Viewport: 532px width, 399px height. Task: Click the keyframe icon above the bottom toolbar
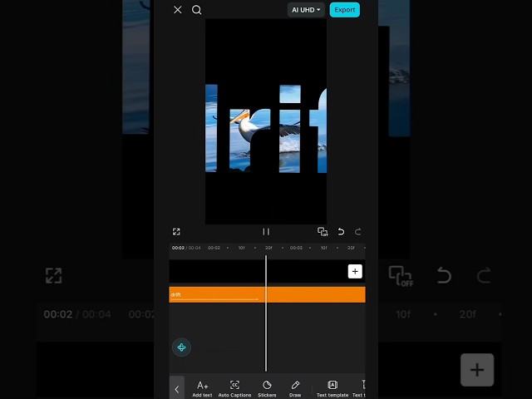click(181, 347)
